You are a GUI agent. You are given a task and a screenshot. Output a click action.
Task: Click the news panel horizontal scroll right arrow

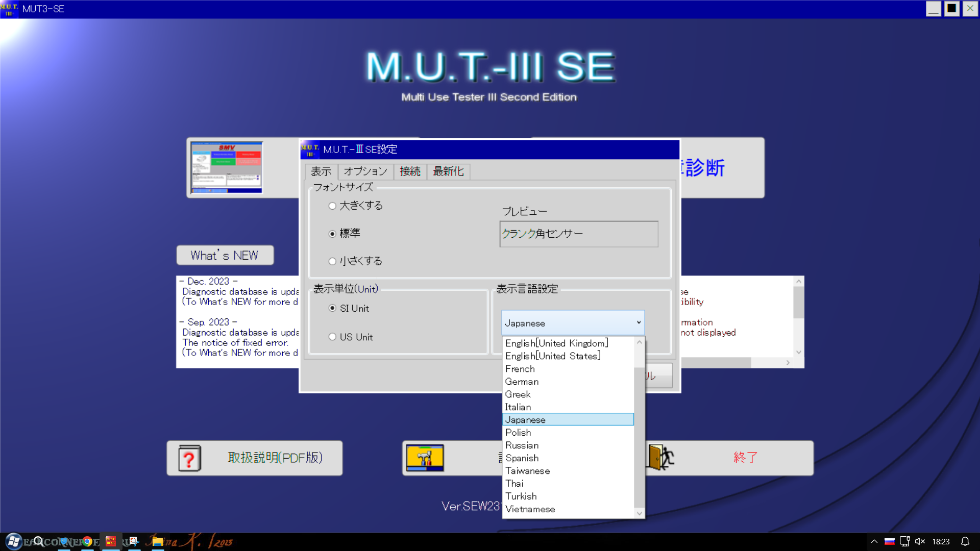(x=788, y=363)
